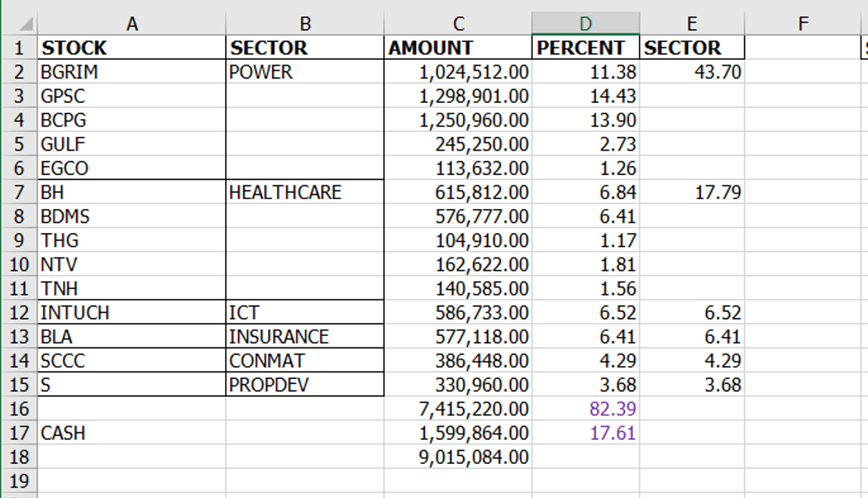This screenshot has width=868, height=498.
Task: Click purple percent value 17.61
Action: pyautogui.click(x=585, y=433)
